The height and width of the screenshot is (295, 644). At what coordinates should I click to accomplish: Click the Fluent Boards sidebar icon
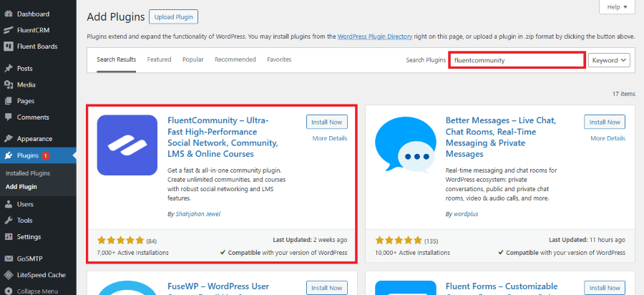point(8,47)
